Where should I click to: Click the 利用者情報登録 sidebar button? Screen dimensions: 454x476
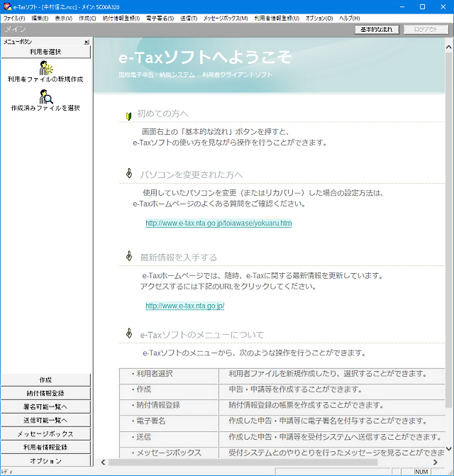45,447
